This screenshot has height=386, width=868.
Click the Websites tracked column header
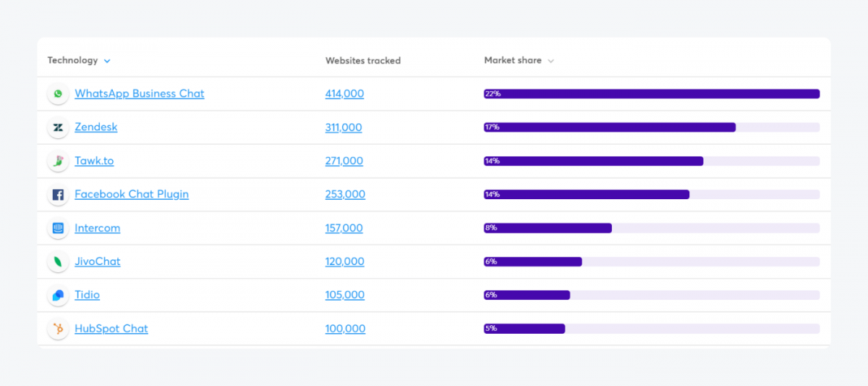(x=363, y=61)
